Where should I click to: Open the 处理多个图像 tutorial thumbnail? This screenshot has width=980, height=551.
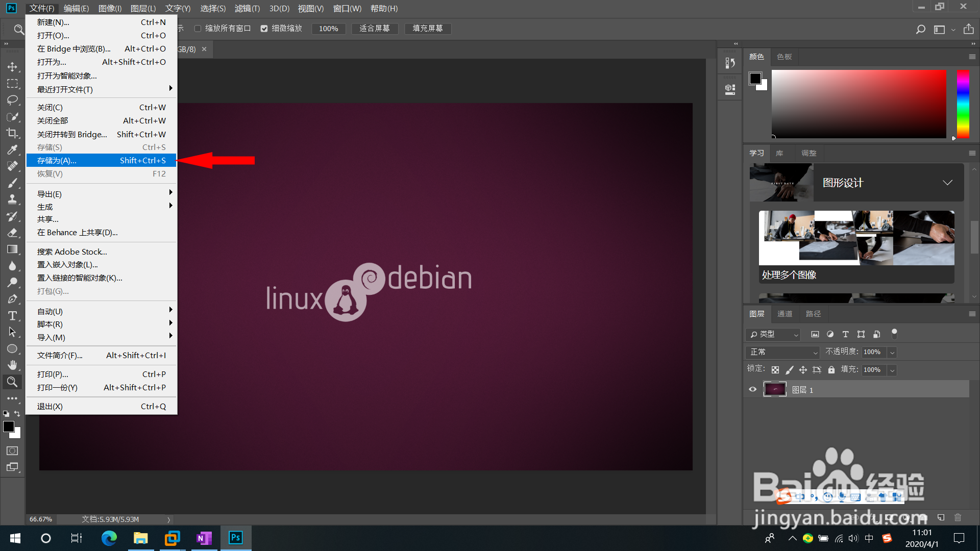pos(856,238)
